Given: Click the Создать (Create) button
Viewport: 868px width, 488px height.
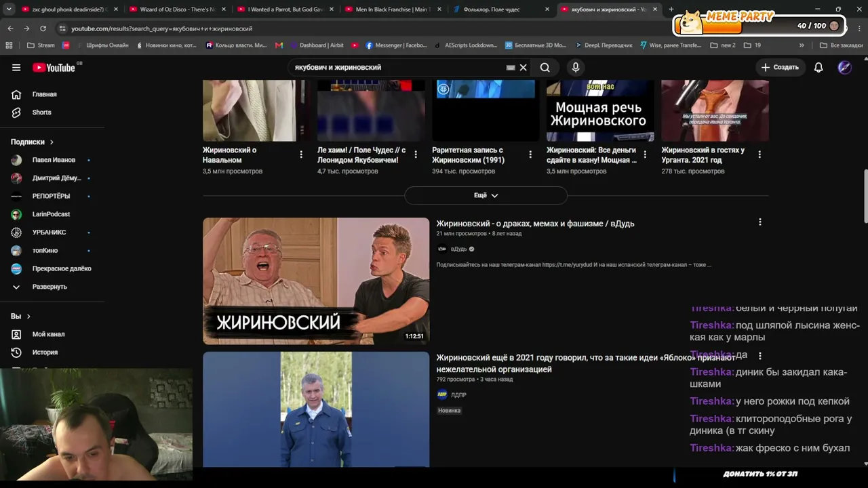Looking at the screenshot, I should (780, 67).
